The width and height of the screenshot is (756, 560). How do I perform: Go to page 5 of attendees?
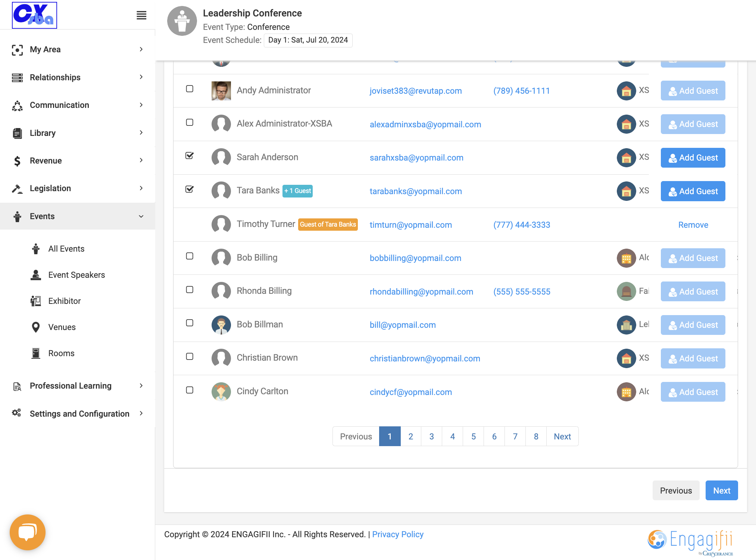pos(474,436)
